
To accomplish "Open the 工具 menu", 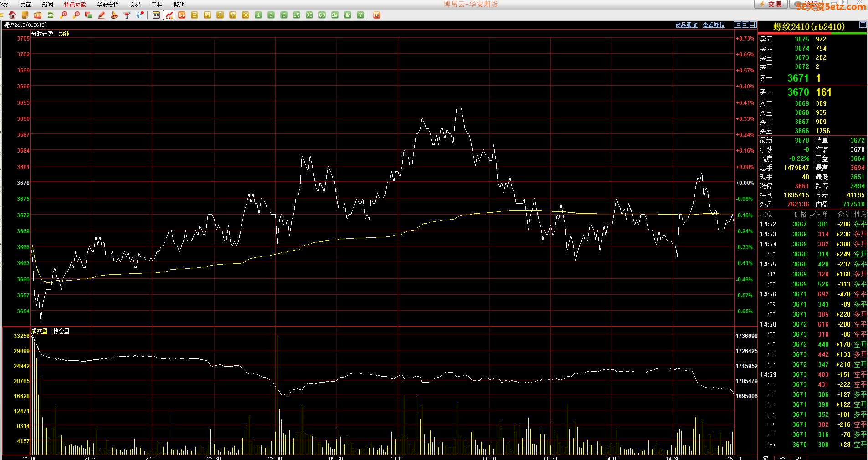I will point(157,5).
